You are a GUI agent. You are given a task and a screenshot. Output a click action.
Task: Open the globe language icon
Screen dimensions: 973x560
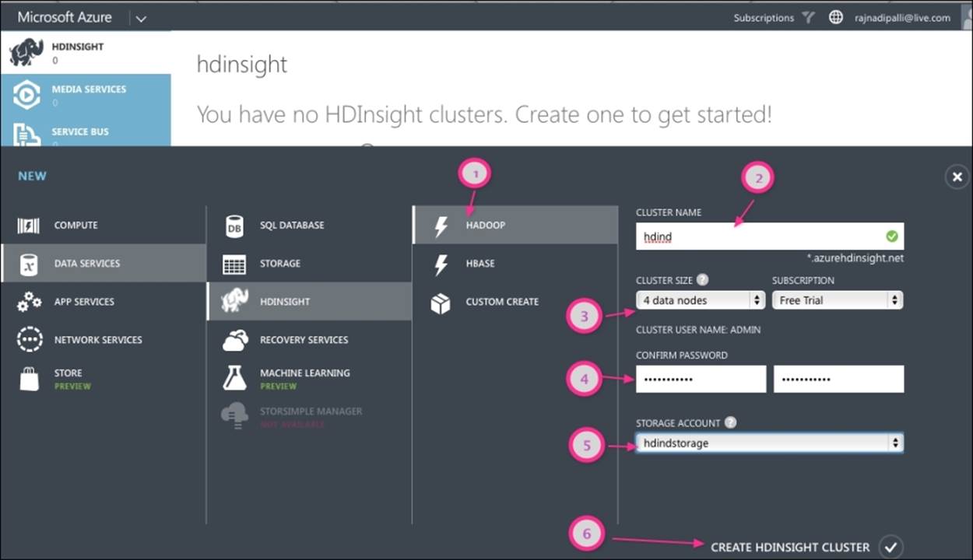click(x=836, y=17)
